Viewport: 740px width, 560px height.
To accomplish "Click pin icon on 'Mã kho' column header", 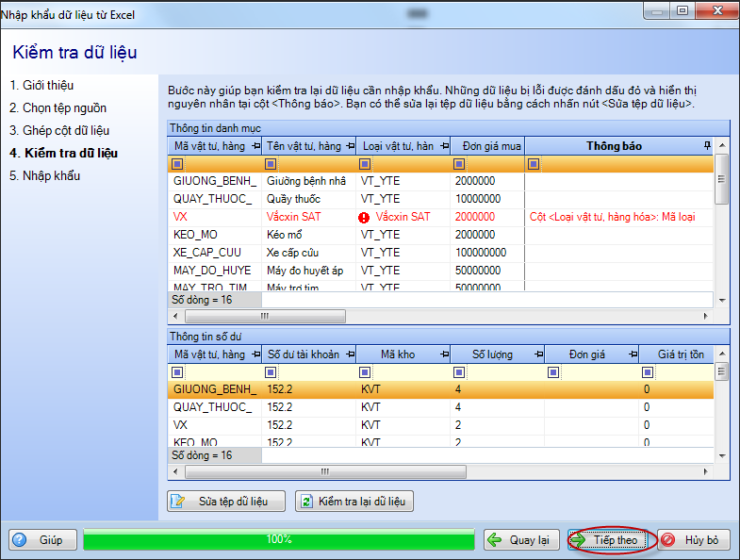I will [443, 354].
